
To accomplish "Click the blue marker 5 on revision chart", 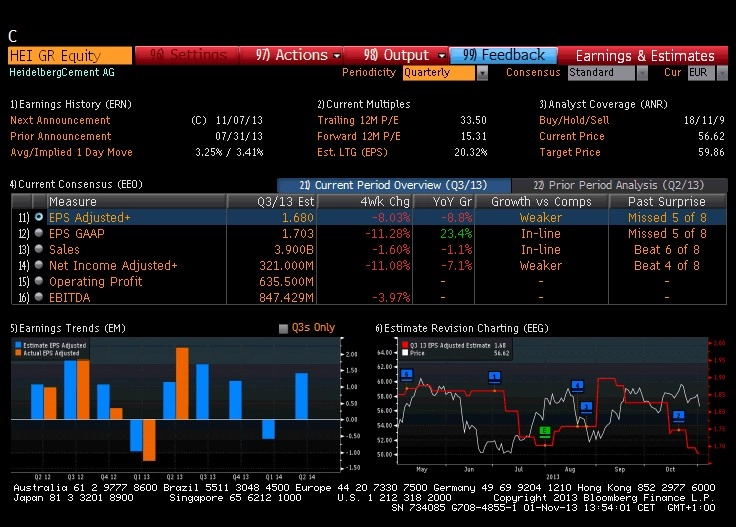I will (x=407, y=374).
